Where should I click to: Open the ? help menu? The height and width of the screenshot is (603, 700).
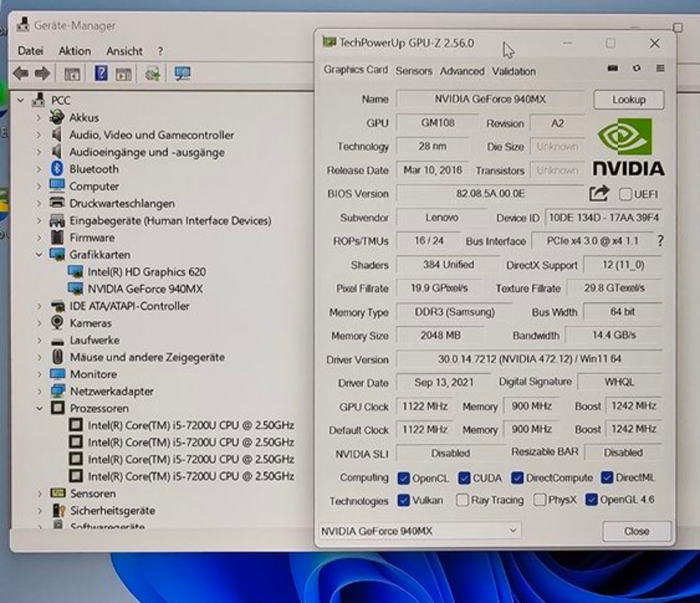coord(160,51)
